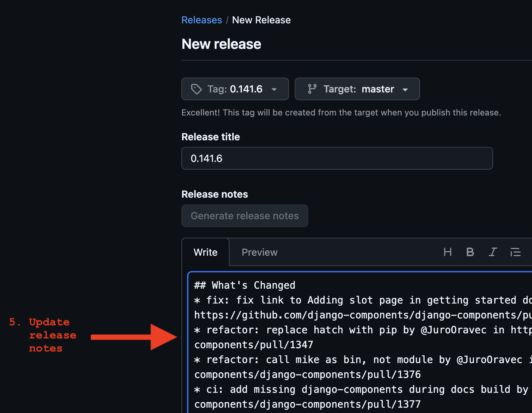Click the Generate release notes button
The height and width of the screenshot is (413, 532).
(244, 216)
